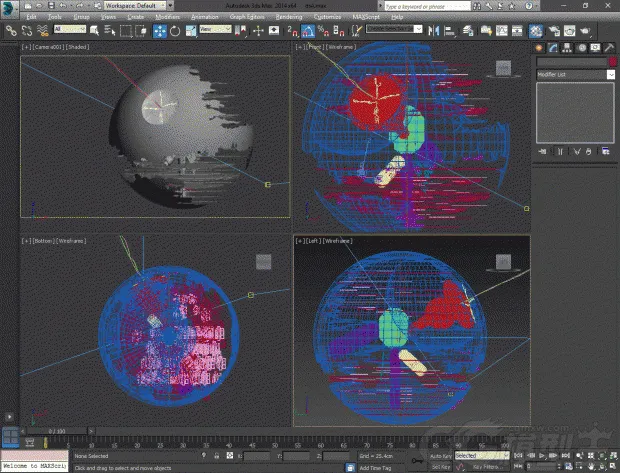This screenshot has height=473, width=620.
Task: Open the Rendering menu
Action: 289,17
